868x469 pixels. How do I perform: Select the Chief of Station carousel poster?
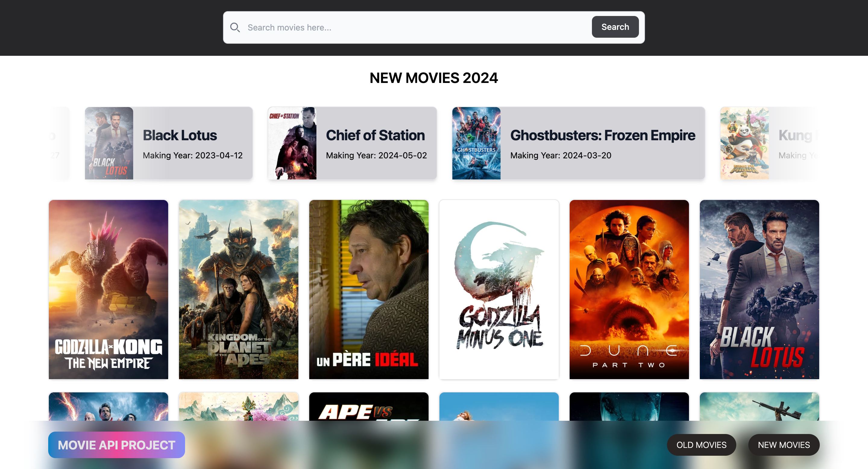(292, 143)
